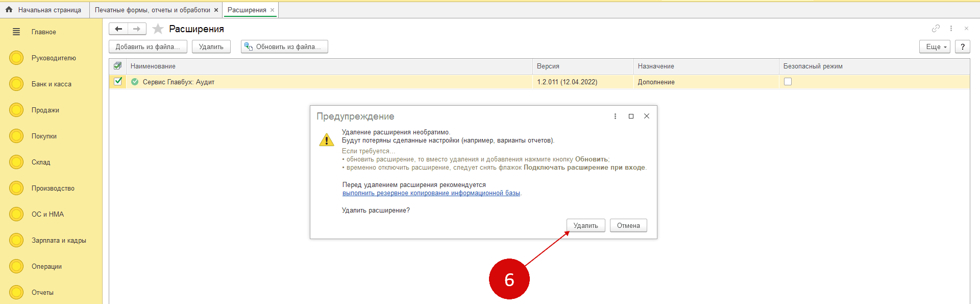Click the Зарплата и кадры section icon

[x=16, y=240]
